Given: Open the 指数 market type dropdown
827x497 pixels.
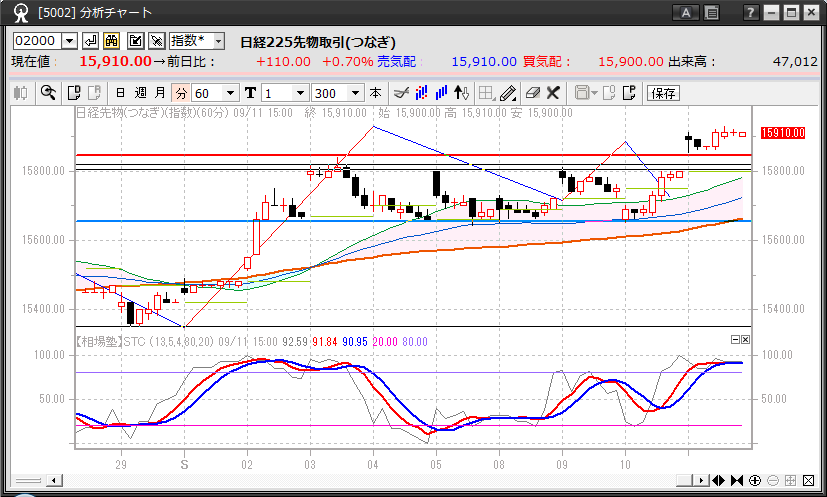Looking at the screenshot, I should [218, 41].
